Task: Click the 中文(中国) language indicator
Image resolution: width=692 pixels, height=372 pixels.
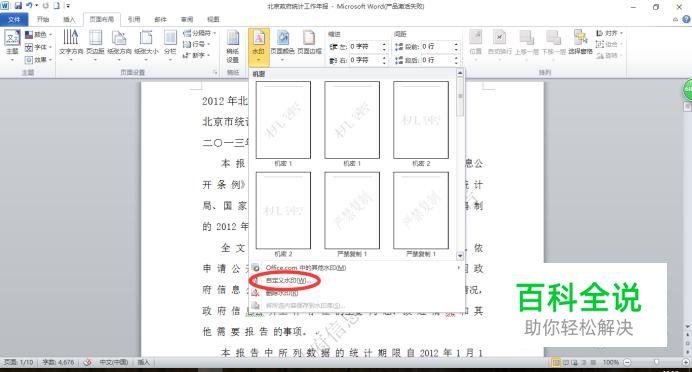Action: 113,362
